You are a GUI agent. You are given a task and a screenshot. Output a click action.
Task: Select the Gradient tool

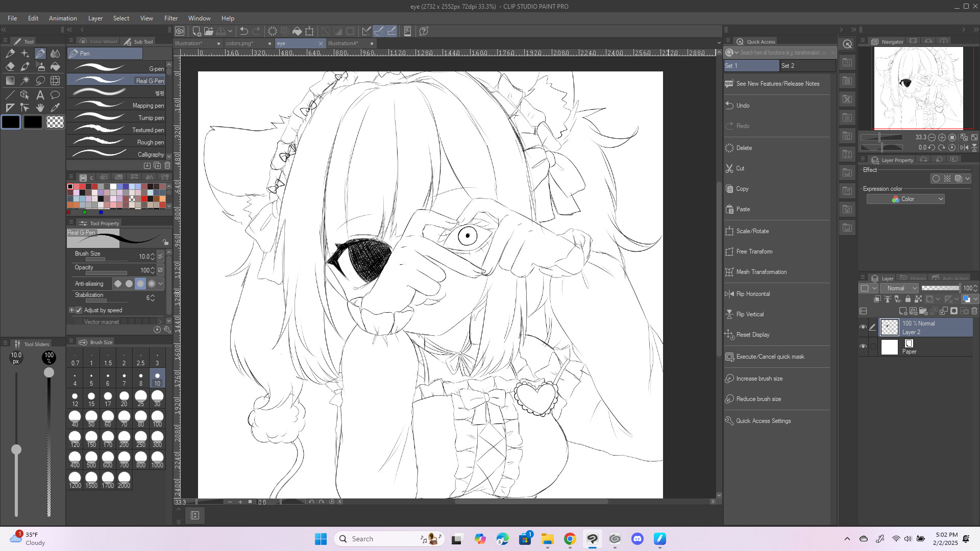pos(10,80)
